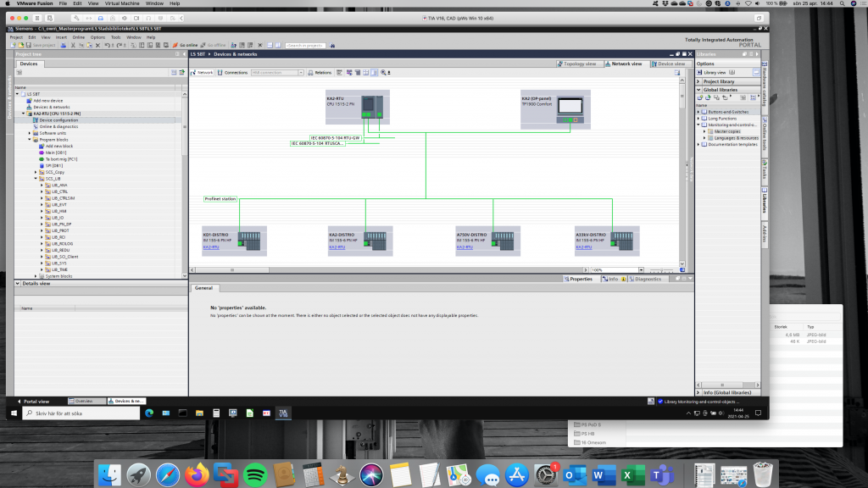Open Firefox from the macOS dock

tap(197, 475)
